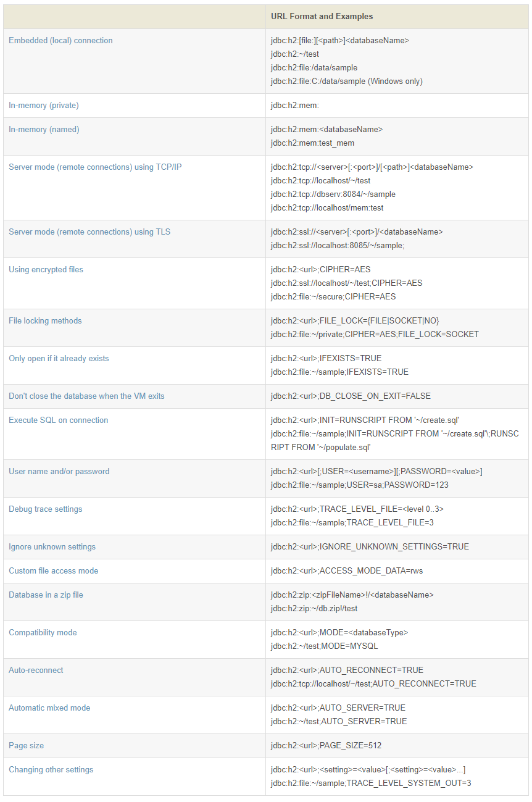Open Don't close the database when VM exits link

point(86,396)
